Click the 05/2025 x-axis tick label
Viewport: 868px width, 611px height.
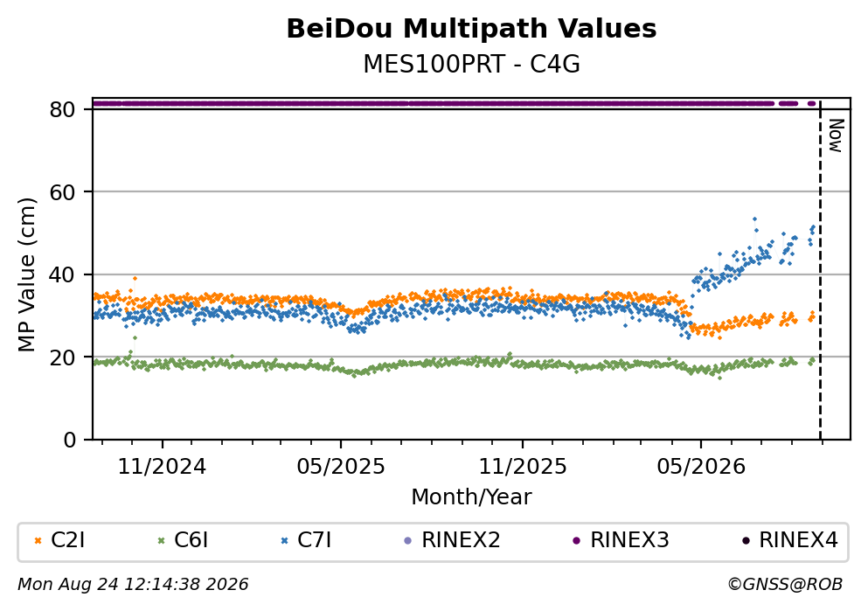(340, 467)
